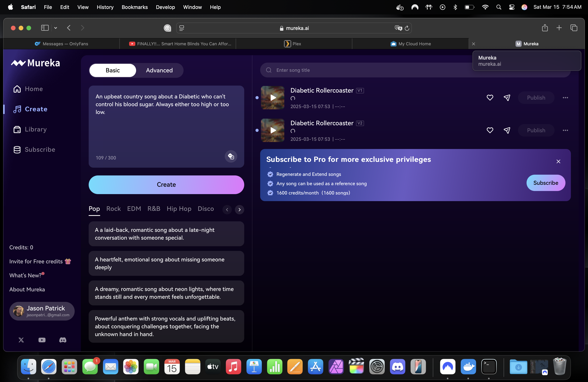Close the Subscribe to Pro banner

(558, 161)
